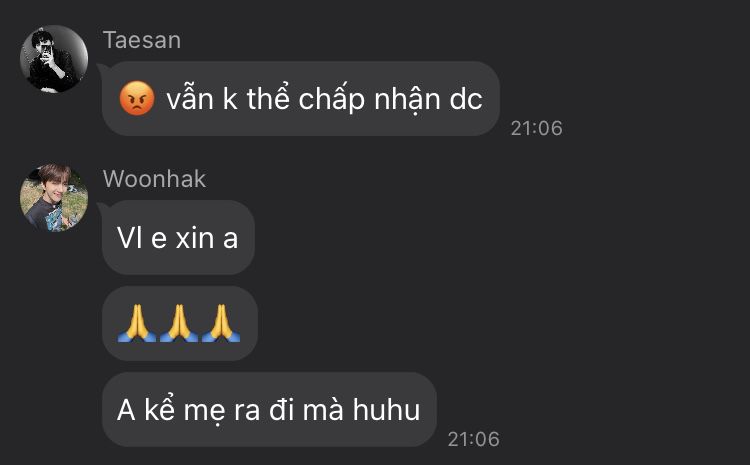This screenshot has width=750, height=465.
Task: Click the word 'vẫn' after the angry emoji
Action: click(x=190, y=99)
